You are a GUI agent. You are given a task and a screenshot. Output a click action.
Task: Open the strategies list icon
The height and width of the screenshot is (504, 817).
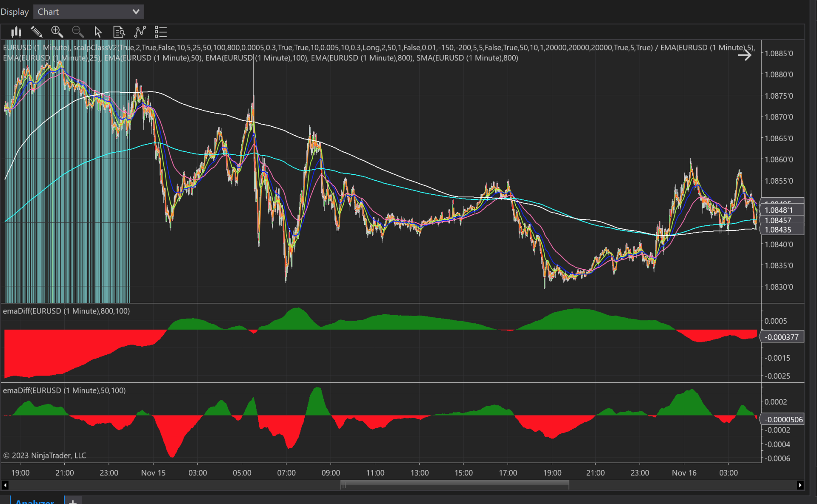[160, 32]
